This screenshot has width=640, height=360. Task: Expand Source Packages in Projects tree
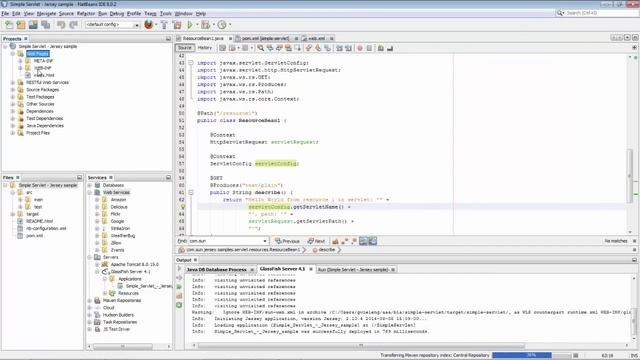13,90
